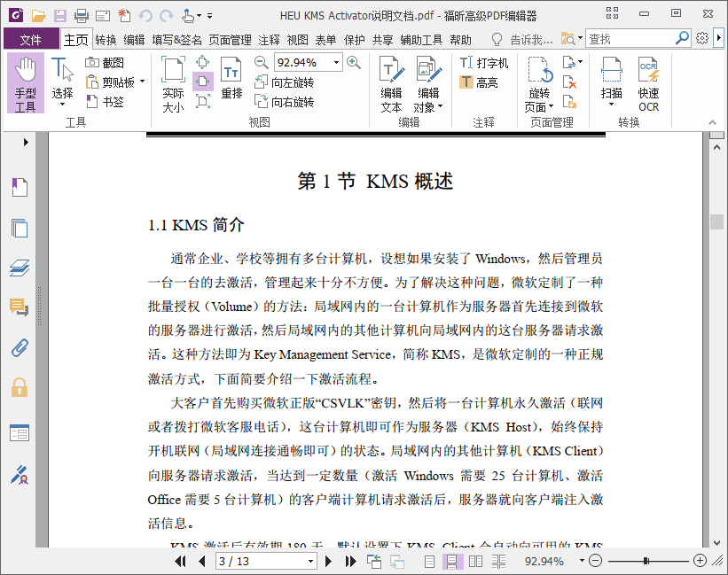Go to the next page

[x=328, y=561]
